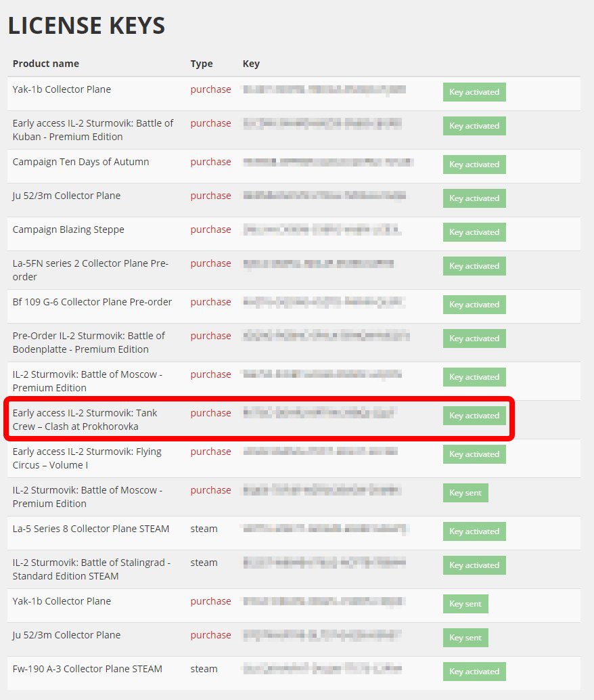This screenshot has width=594, height=700.
Task: Click Key activated for Battle of Bodenplatte row
Action: tap(474, 338)
